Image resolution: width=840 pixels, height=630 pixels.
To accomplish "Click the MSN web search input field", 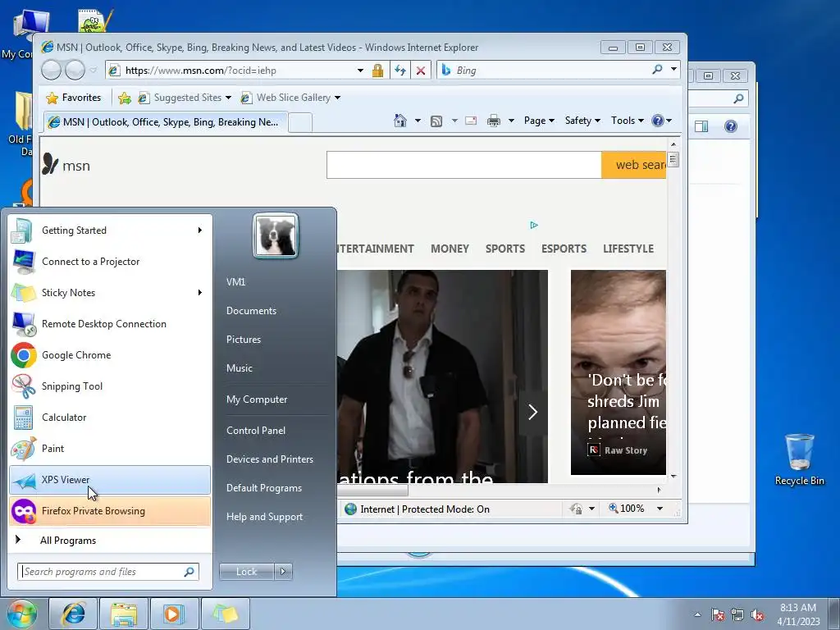I will pyautogui.click(x=464, y=164).
